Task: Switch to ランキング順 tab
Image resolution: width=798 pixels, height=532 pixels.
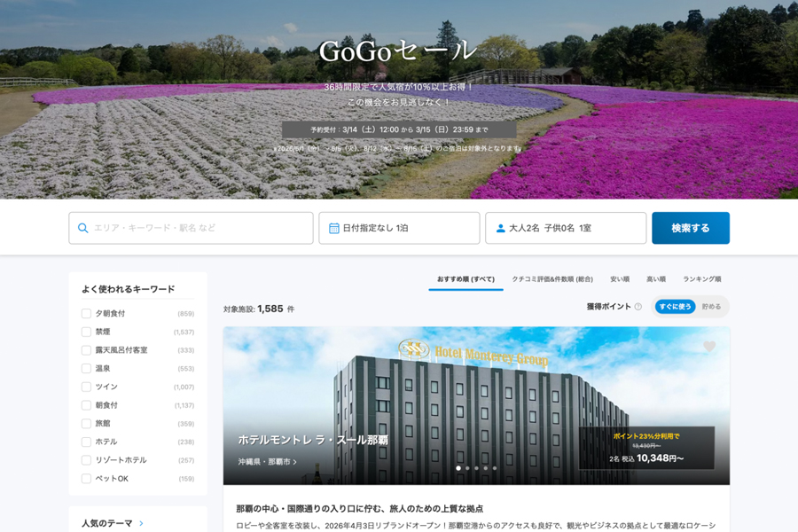Action: tap(701, 279)
